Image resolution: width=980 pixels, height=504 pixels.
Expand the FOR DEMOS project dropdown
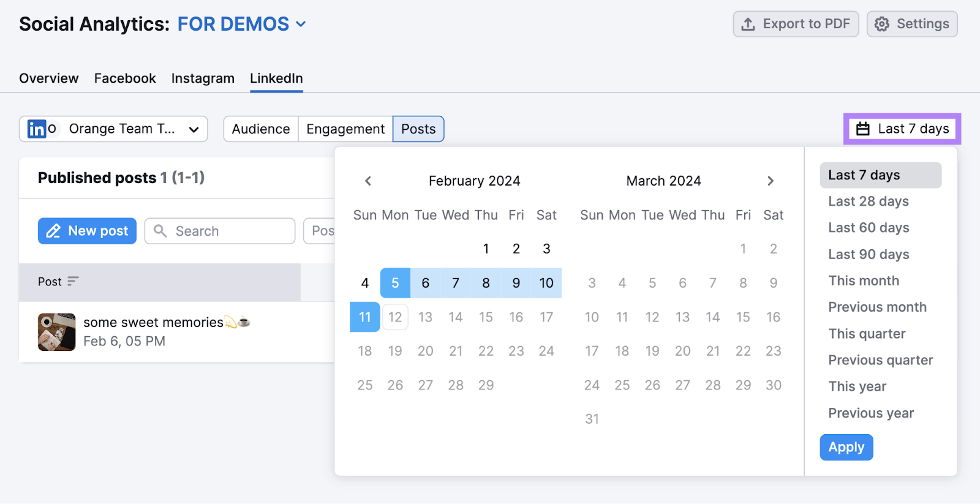(301, 24)
